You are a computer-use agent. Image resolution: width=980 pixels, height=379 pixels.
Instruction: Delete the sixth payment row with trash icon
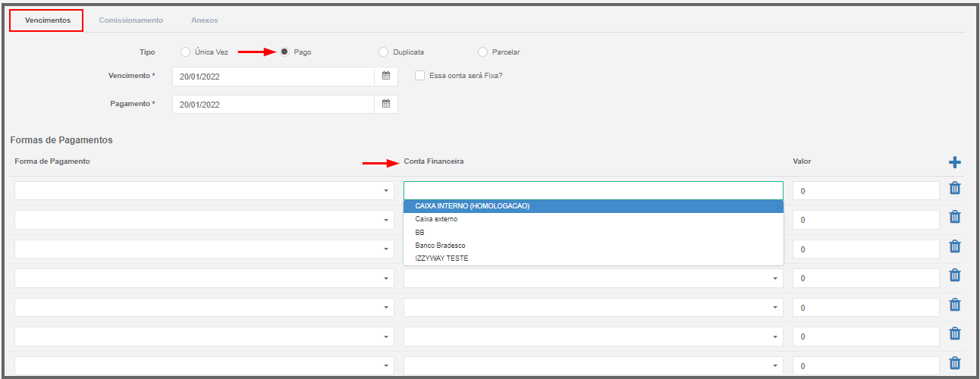(x=955, y=334)
